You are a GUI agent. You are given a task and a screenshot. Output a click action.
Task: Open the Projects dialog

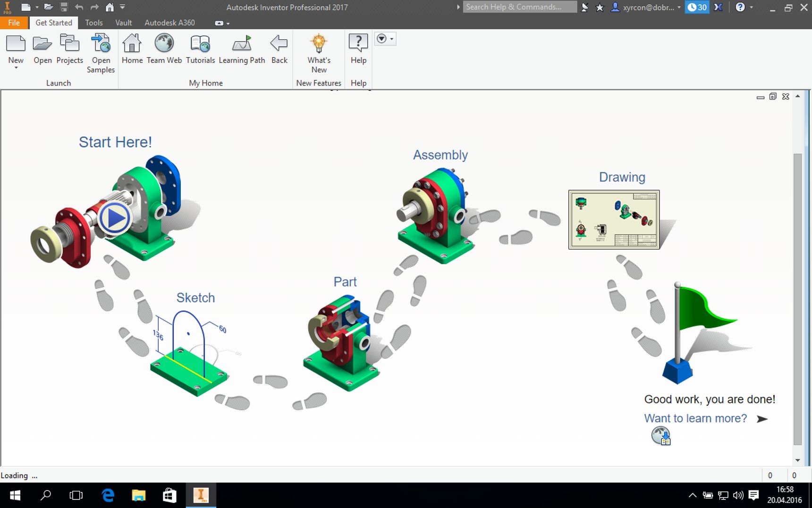(70, 49)
